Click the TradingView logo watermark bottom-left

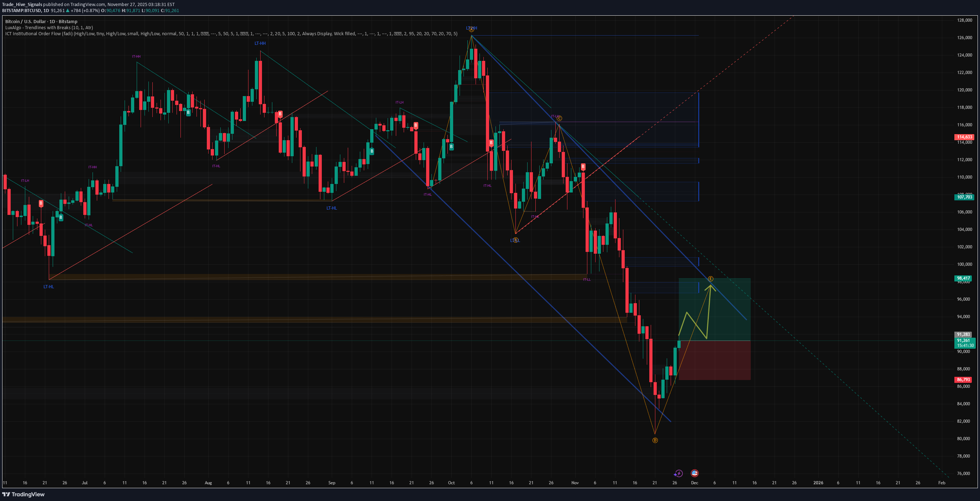pos(23,495)
